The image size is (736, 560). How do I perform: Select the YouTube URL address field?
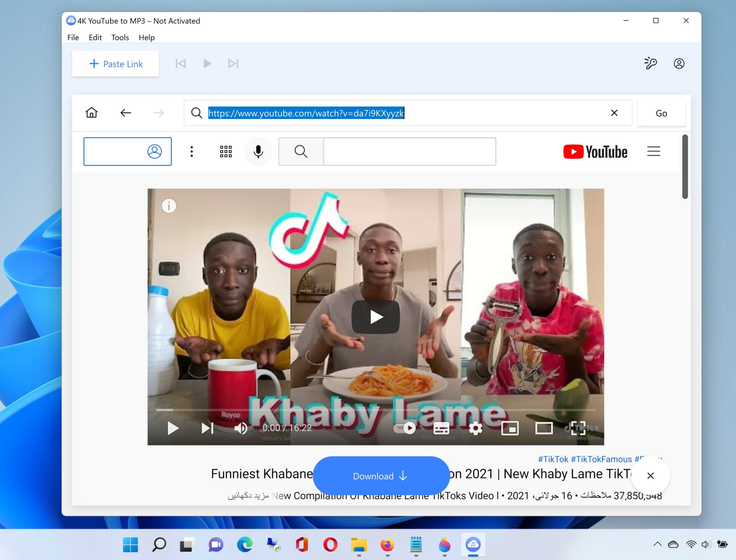click(x=407, y=113)
